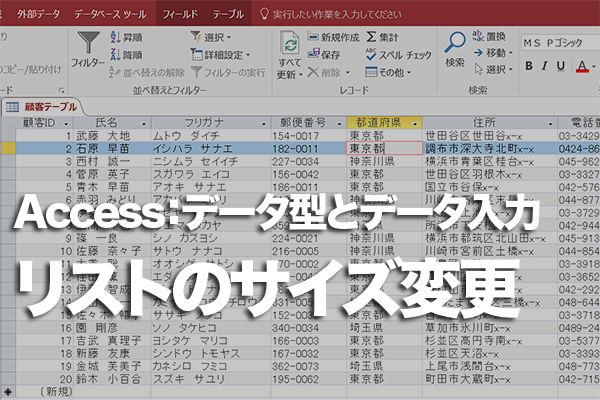Viewport: 600px width, 400px height.
Task: Switch to the テーブル ribbon tab
Action: (228, 14)
